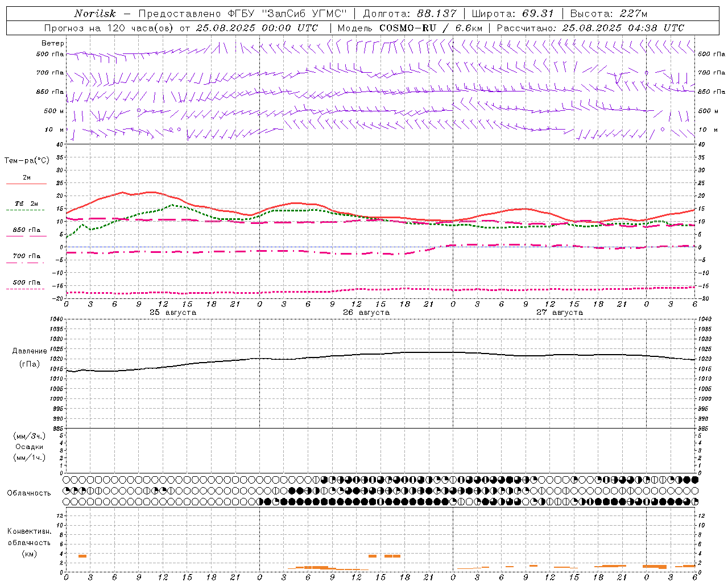Click the solid red 2m temperature curve
Image resolution: width=728 pixels, height=582 pixels.
point(380,217)
